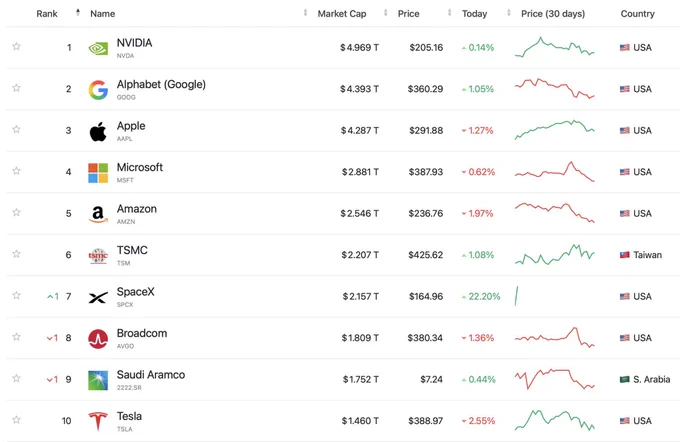Click the Tesla logo icon

click(x=98, y=421)
